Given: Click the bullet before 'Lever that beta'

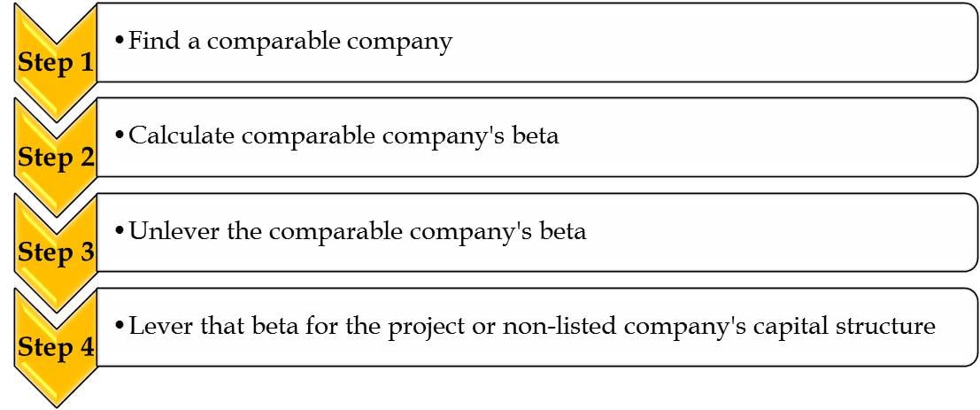Looking at the screenshot, I should pyautogui.click(x=120, y=327).
